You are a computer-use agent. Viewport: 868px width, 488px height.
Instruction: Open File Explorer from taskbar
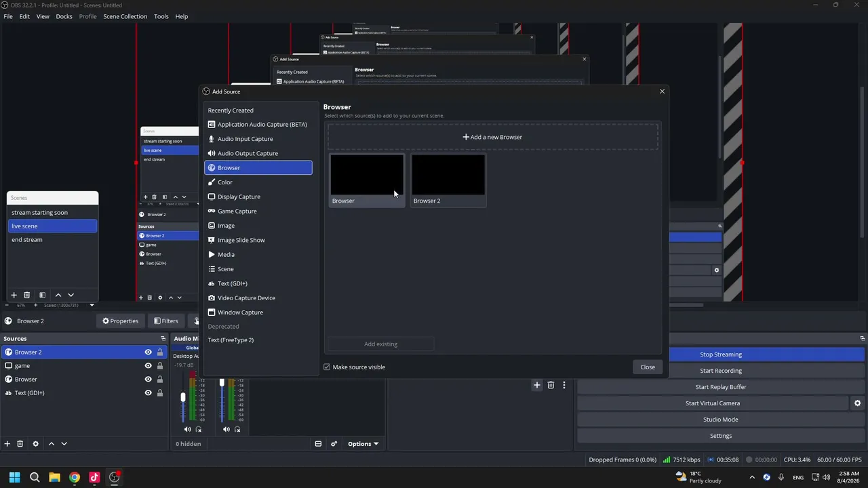click(54, 477)
